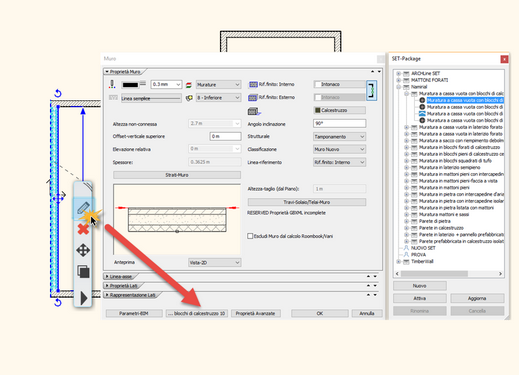The image size is (519, 375).
Task: Open the Linea-riferimento dropdown
Action: 339,162
